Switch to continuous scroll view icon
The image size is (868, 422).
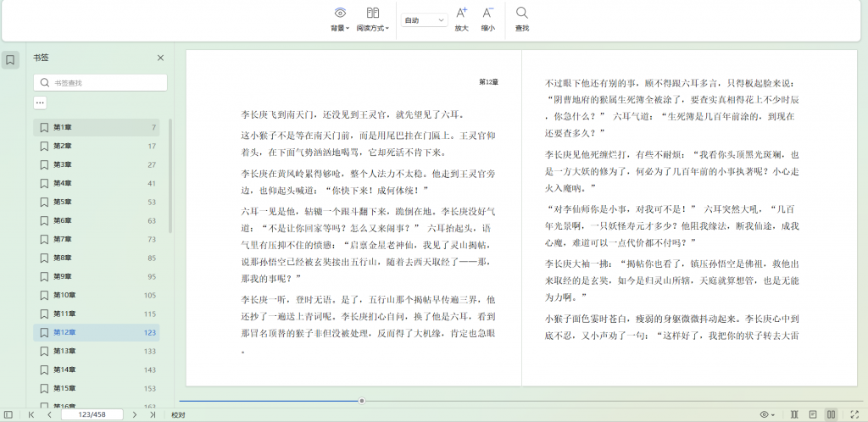point(794,414)
